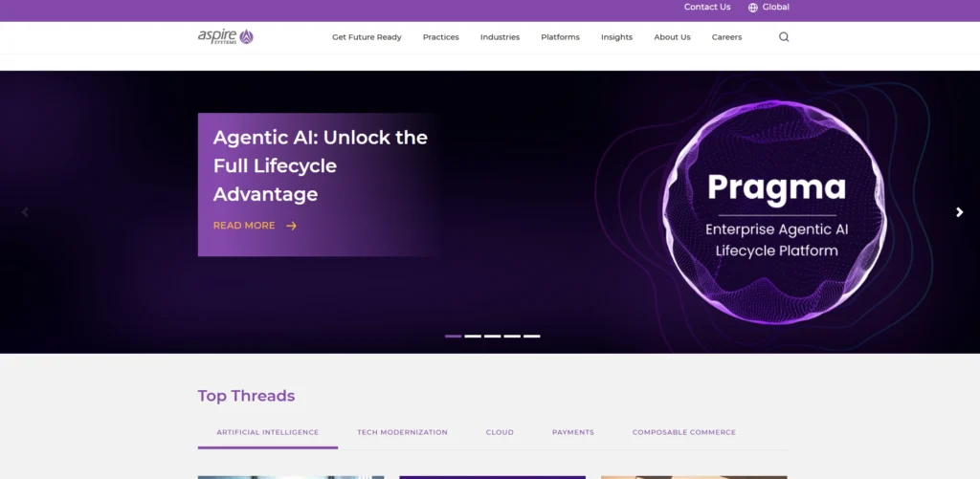The image size is (980, 479).
Task: Open the Contact Us link
Action: click(707, 7)
